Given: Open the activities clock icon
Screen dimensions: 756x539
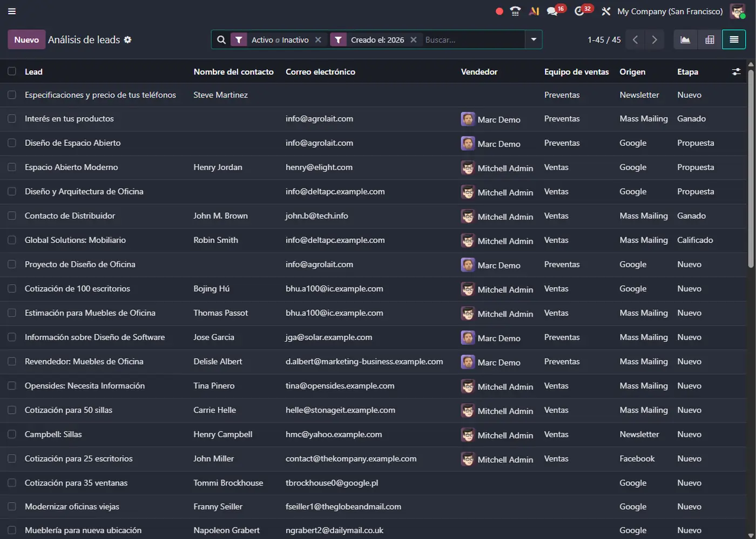Looking at the screenshot, I should pyautogui.click(x=579, y=11).
